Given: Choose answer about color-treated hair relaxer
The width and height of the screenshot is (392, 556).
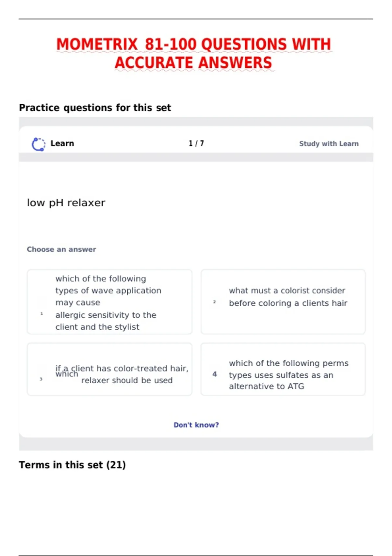Looking at the screenshot, I should (x=109, y=369).
